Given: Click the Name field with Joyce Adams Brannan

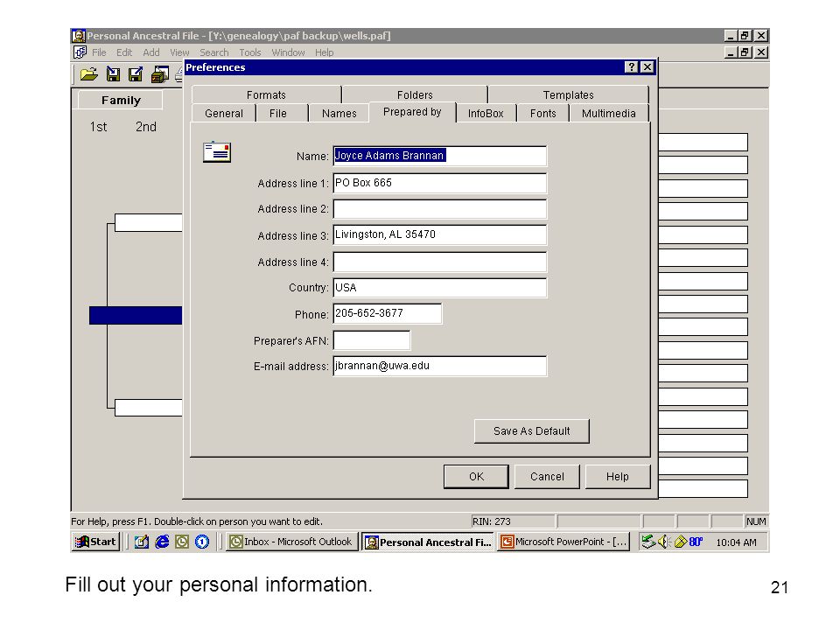Looking at the screenshot, I should point(440,156).
